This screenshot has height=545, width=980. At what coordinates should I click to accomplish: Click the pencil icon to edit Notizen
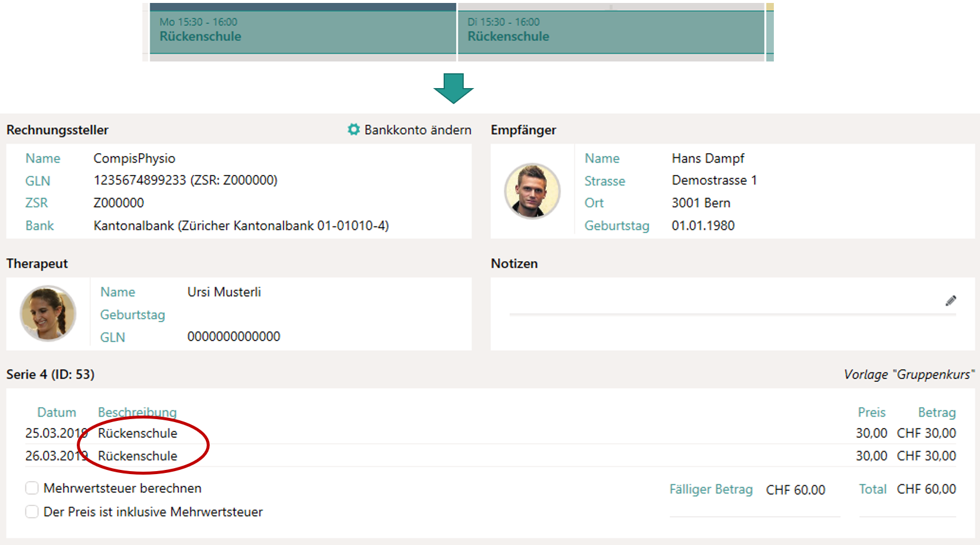[x=950, y=301]
